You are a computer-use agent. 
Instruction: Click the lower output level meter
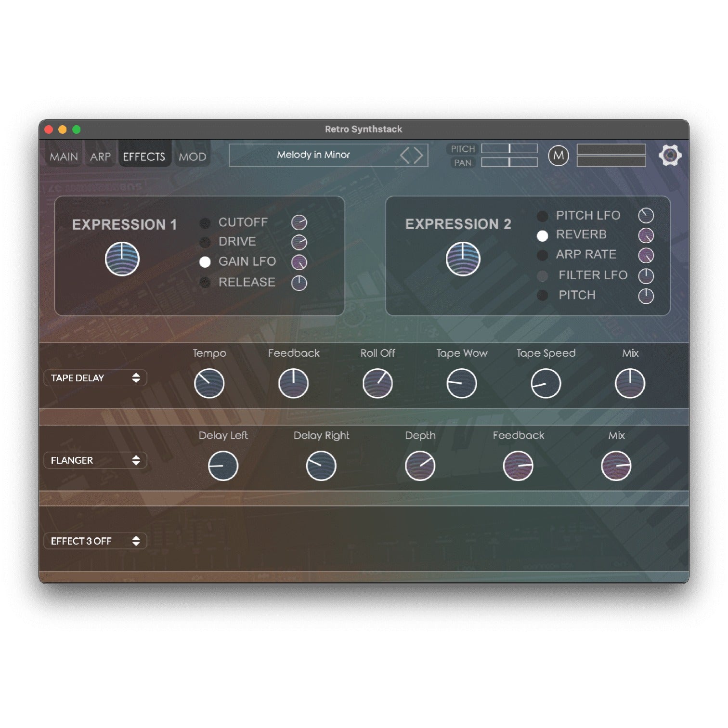[611, 161]
